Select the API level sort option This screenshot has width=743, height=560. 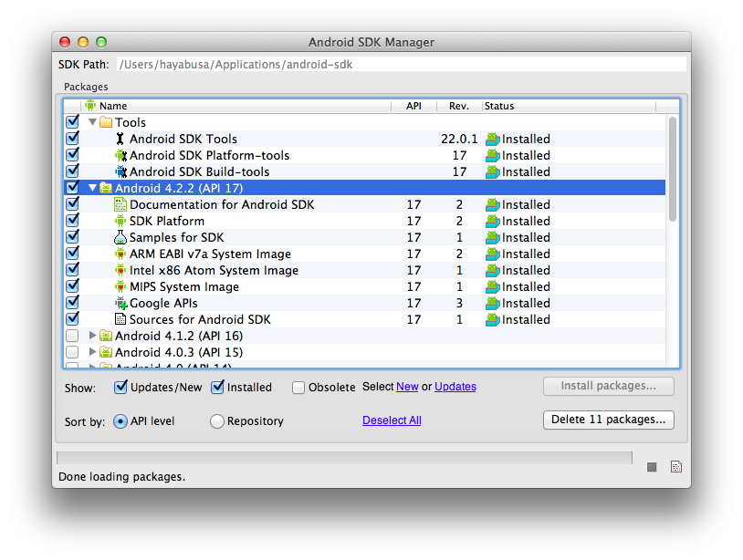[120, 421]
